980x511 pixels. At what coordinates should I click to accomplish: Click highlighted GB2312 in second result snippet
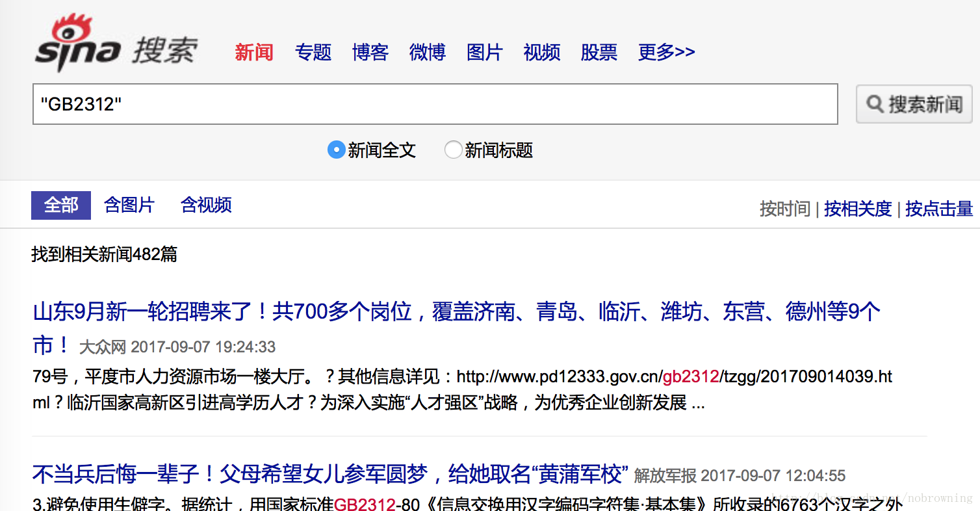365,504
